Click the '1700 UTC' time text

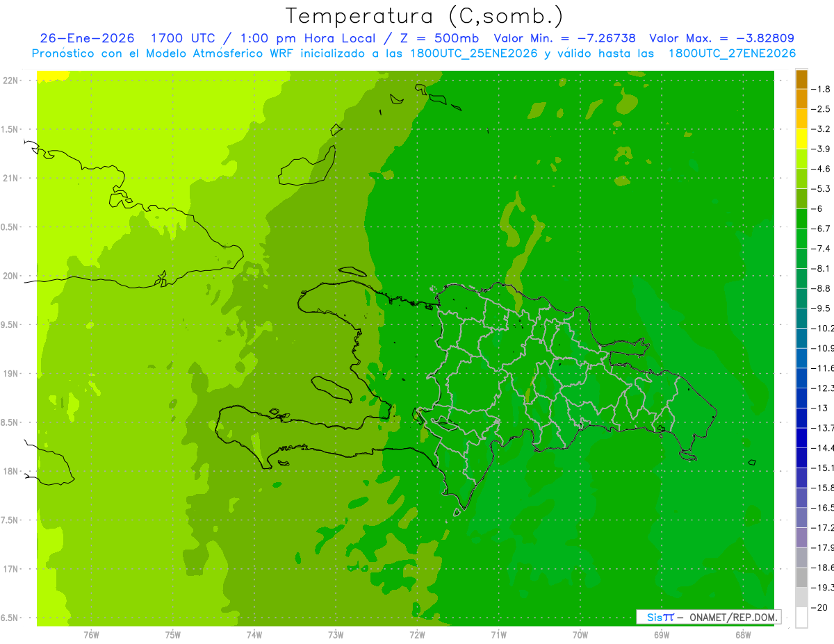[185, 38]
